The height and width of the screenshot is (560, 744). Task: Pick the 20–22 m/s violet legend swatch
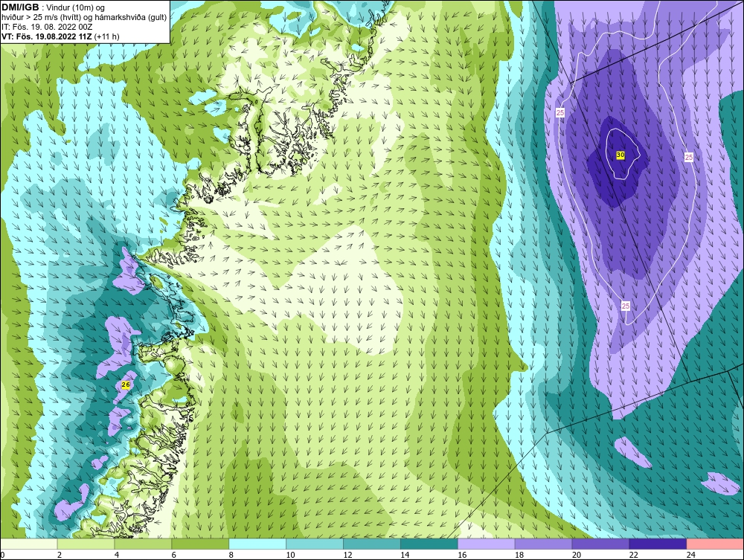[600, 544]
